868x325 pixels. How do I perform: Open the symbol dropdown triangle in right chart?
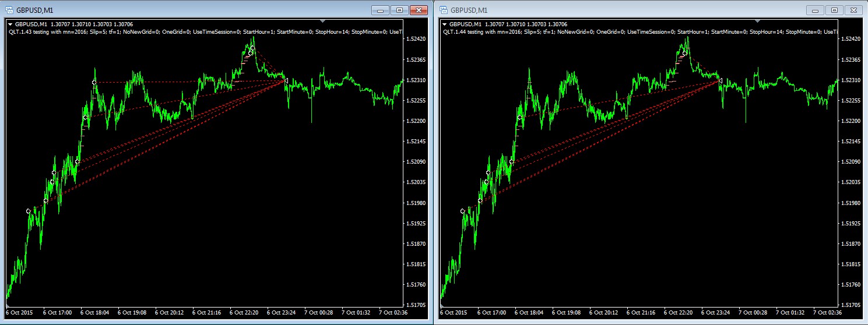(445, 24)
